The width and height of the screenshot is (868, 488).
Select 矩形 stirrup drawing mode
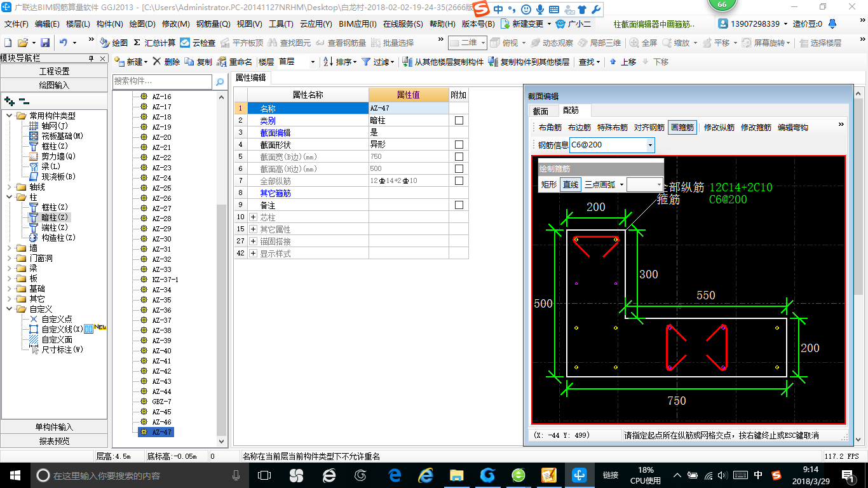tap(549, 184)
